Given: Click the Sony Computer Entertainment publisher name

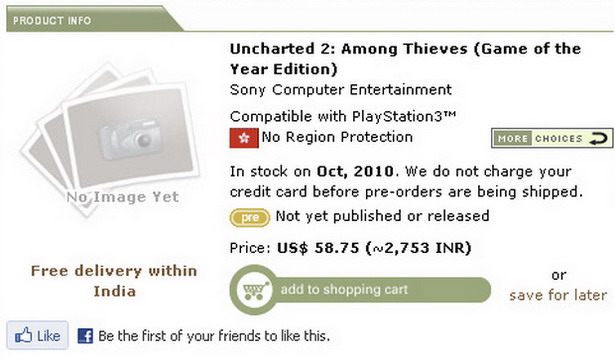Looking at the screenshot, I should pos(341,90).
